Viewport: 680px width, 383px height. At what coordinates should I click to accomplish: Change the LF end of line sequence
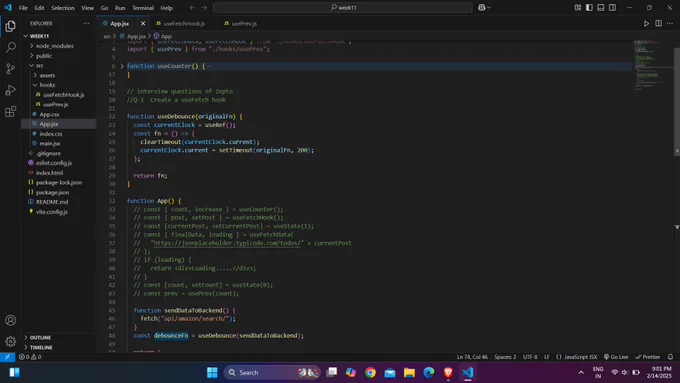547,357
